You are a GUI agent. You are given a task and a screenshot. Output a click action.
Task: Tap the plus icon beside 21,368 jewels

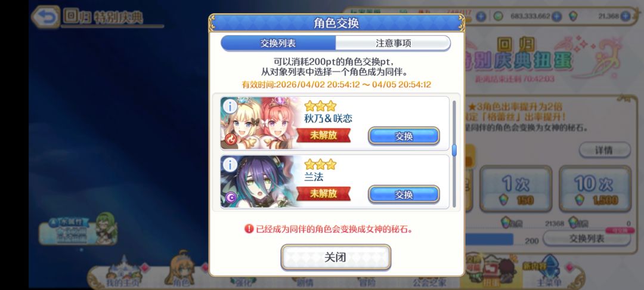pyautogui.click(x=625, y=16)
